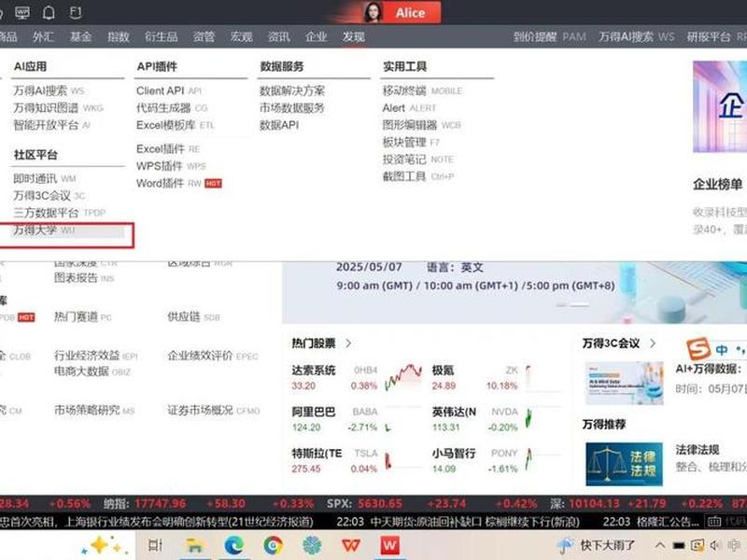The height and width of the screenshot is (560, 747).
Task: Open 投资笔记 NOTE
Action: (417, 159)
